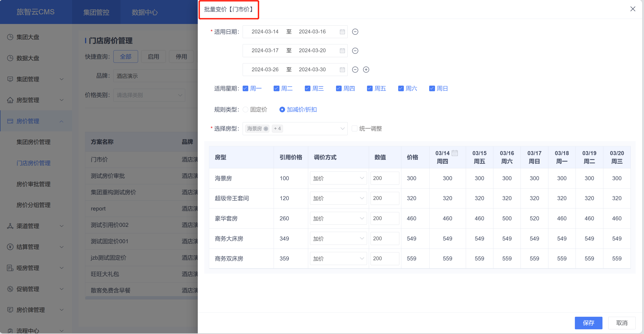Click the calendar icon of 2024-03-26 date range
644x334 pixels.
coord(342,70)
